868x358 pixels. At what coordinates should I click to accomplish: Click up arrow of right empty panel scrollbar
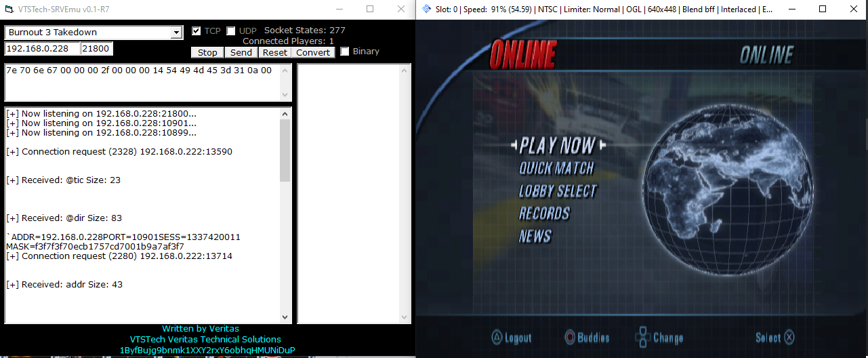pyautogui.click(x=405, y=71)
